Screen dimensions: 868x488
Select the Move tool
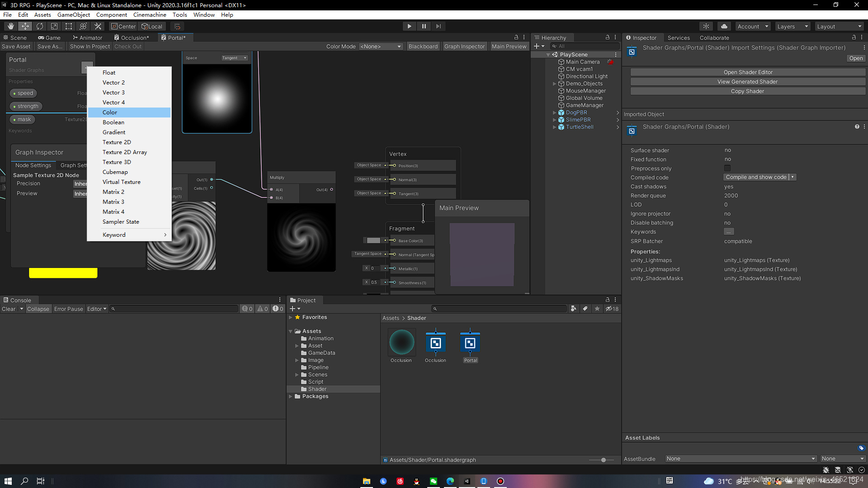[x=25, y=26]
